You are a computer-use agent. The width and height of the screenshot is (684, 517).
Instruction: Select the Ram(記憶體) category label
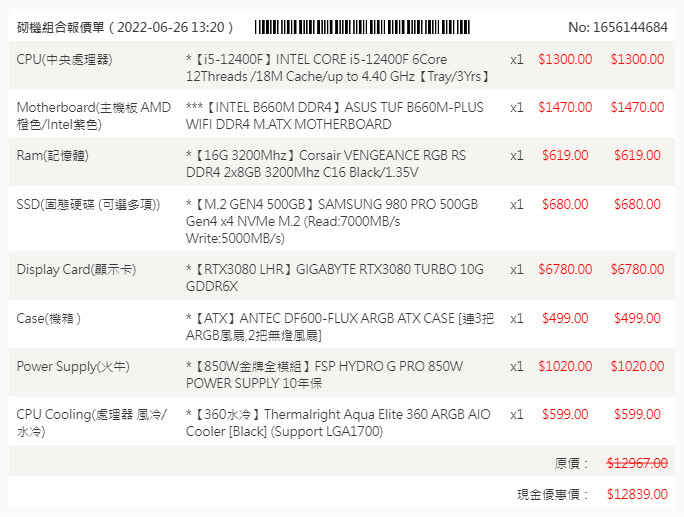pyautogui.click(x=58, y=155)
